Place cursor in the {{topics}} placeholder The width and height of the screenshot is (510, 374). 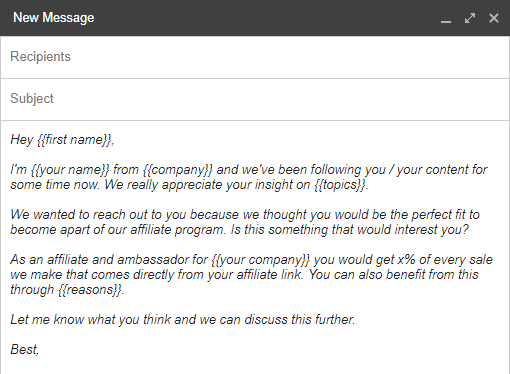(340, 185)
